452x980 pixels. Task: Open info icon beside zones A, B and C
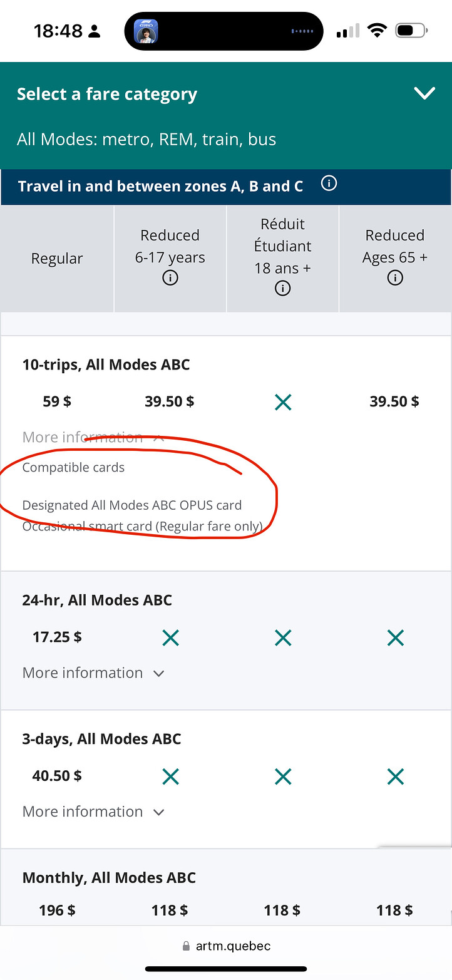tap(329, 184)
